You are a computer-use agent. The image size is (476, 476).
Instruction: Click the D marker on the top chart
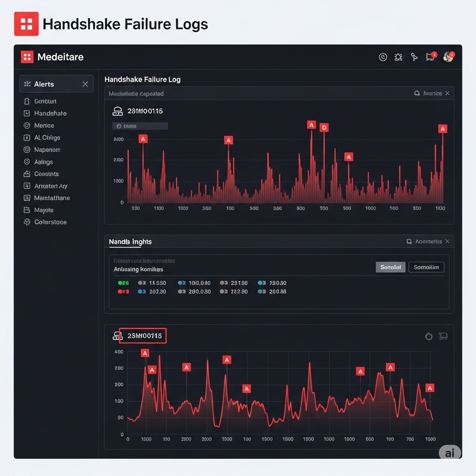click(324, 127)
